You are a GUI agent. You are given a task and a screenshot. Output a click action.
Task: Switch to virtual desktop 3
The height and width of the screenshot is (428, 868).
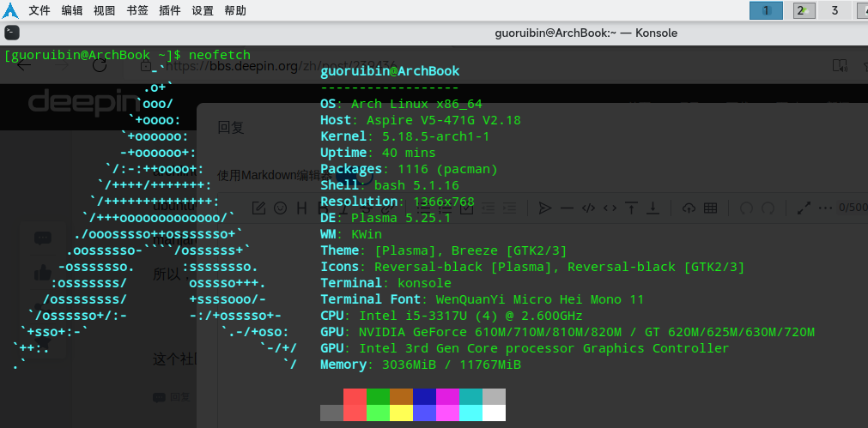click(x=834, y=10)
